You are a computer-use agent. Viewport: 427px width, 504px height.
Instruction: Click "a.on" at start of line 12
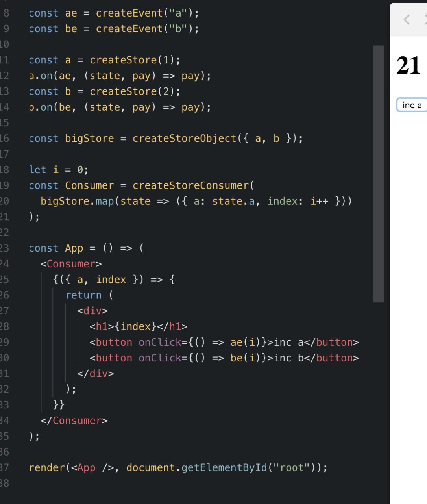tap(41, 76)
